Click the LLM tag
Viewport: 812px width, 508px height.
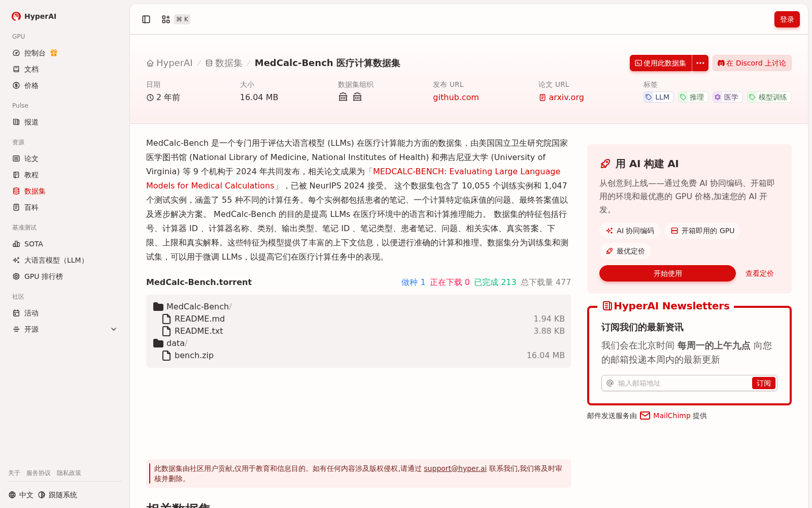[x=658, y=97]
